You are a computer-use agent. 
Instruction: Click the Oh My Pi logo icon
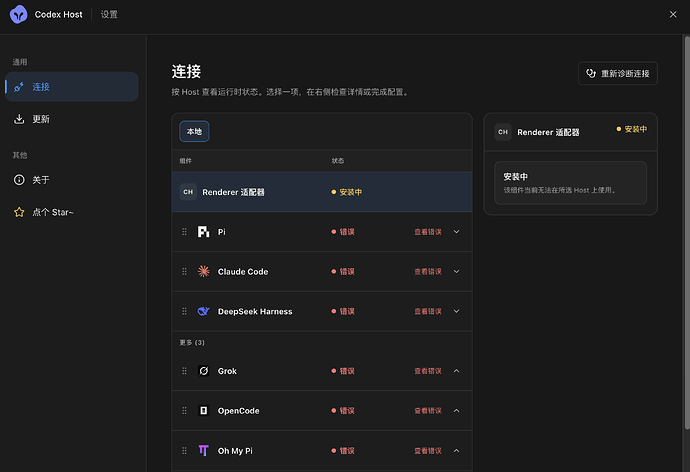[x=203, y=450]
